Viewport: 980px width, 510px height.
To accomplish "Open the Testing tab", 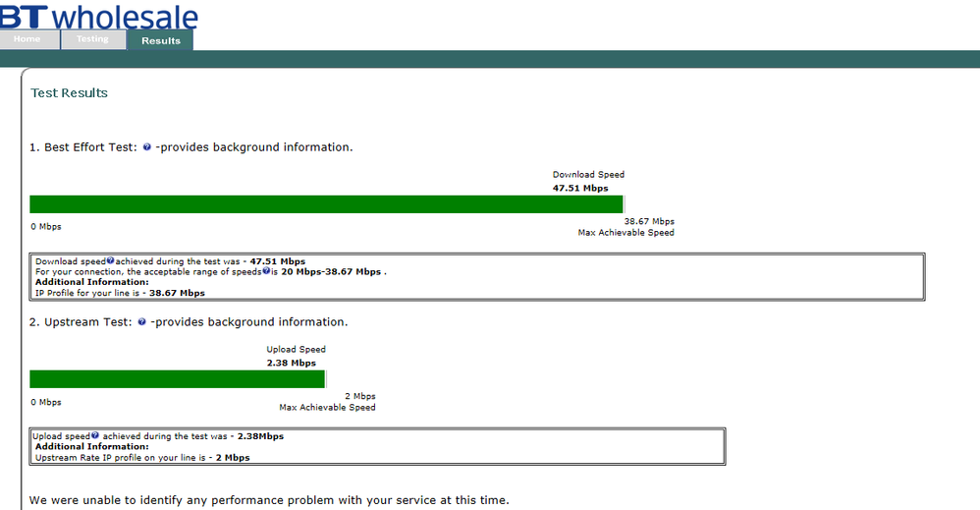I will [x=93, y=40].
